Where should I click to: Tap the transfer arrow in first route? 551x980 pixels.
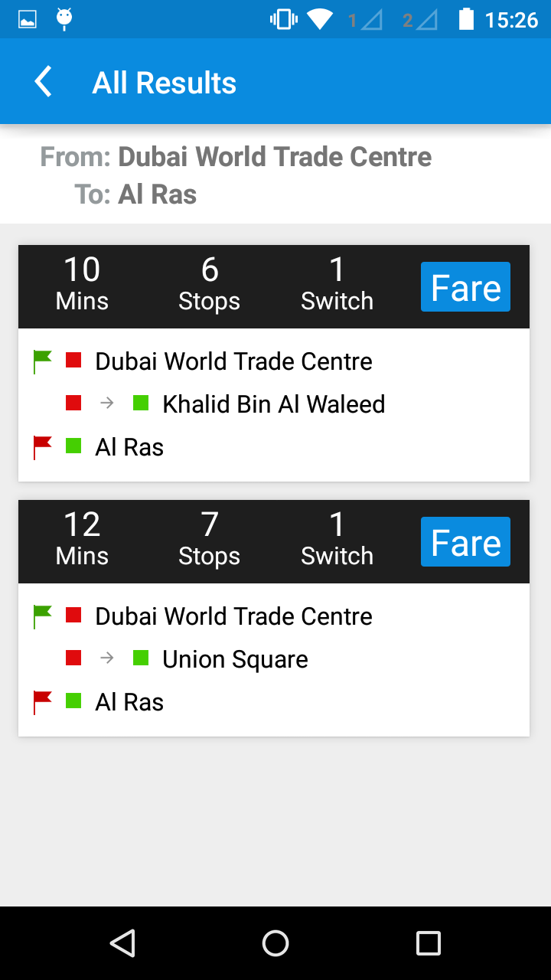pos(107,403)
